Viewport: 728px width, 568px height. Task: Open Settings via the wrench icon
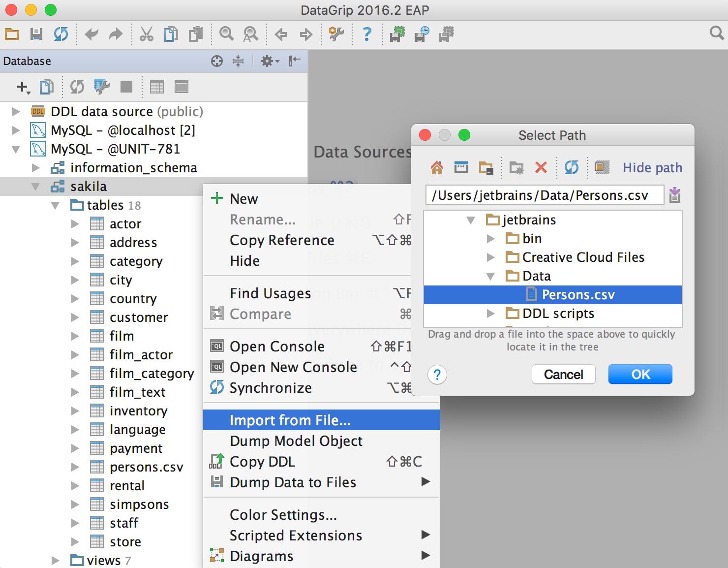pyautogui.click(x=336, y=34)
